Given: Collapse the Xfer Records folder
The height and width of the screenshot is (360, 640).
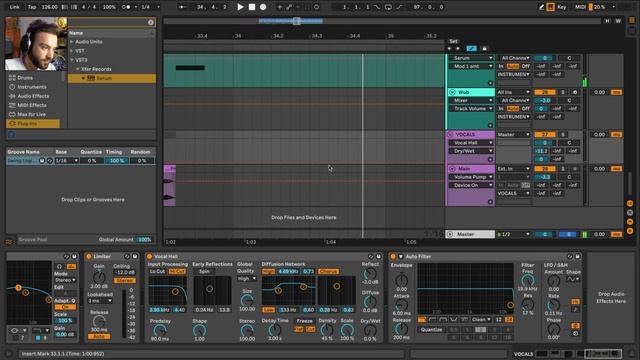Looking at the screenshot, I should coord(78,69).
